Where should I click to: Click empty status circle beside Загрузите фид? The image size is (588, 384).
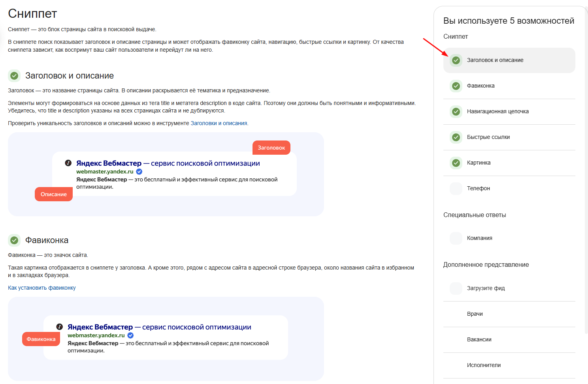(x=456, y=288)
